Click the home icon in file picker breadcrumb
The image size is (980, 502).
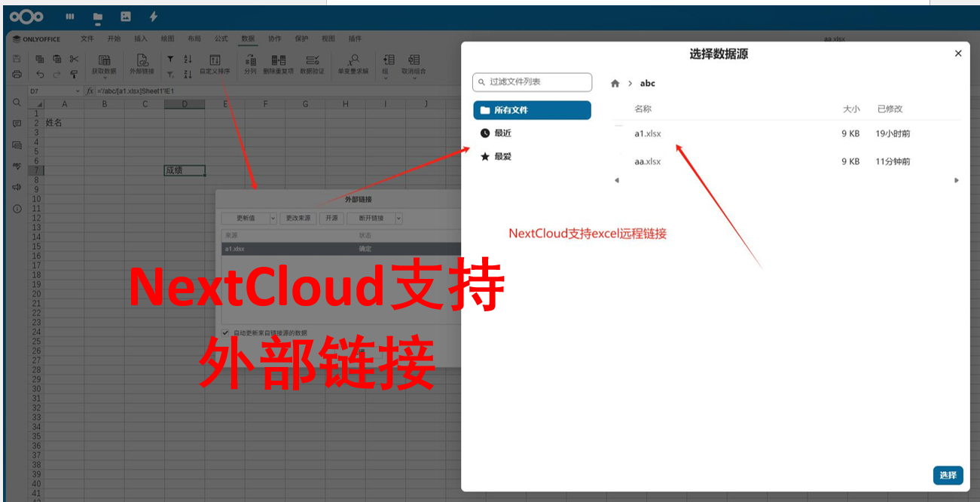point(615,84)
